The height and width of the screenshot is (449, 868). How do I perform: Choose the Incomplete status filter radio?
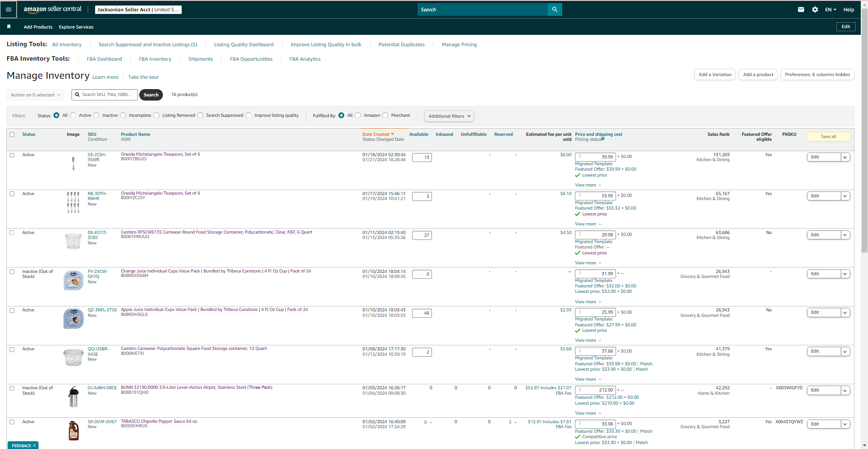tap(123, 115)
